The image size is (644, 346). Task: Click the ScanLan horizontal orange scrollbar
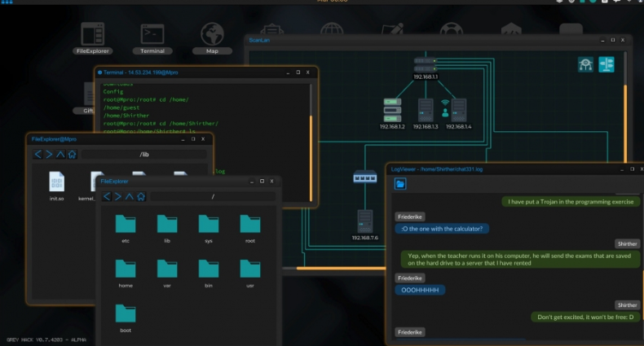[x=341, y=269]
